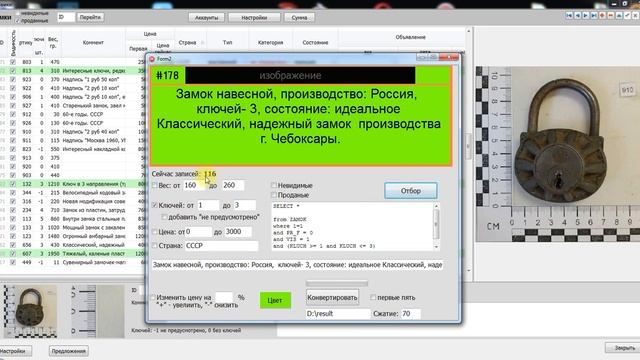Click weight maximum field with 260
This screenshot has height=360, width=640.
(x=233, y=185)
